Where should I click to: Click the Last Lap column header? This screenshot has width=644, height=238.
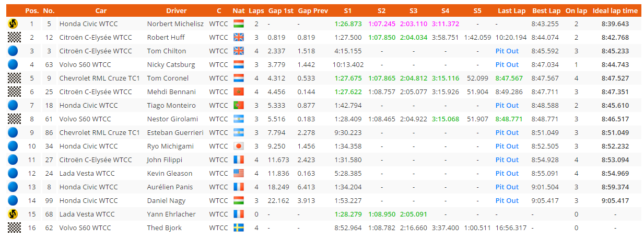click(512, 11)
